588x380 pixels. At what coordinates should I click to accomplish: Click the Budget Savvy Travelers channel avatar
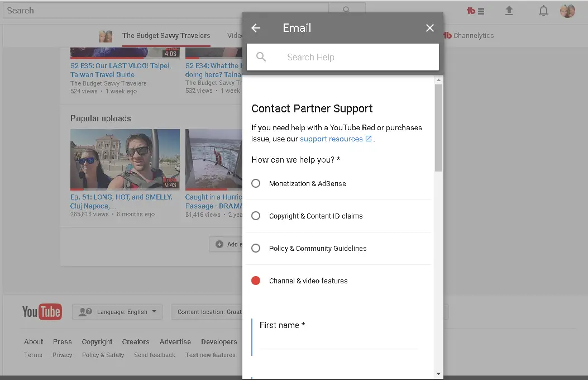point(106,36)
